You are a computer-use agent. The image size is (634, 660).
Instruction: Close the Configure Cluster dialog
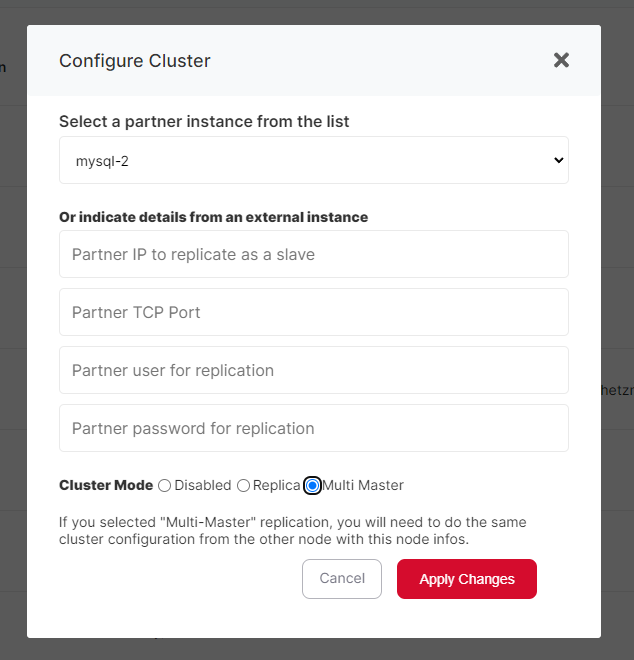561,60
